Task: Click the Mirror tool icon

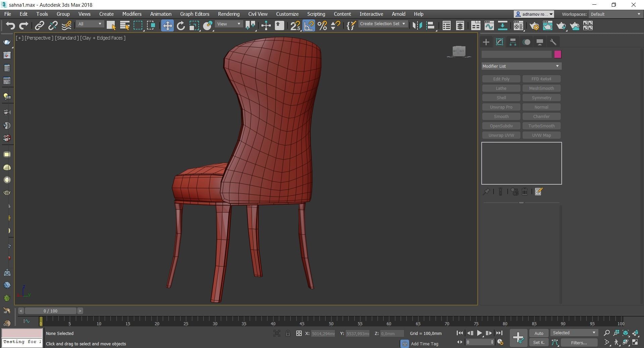Action: 417,26
